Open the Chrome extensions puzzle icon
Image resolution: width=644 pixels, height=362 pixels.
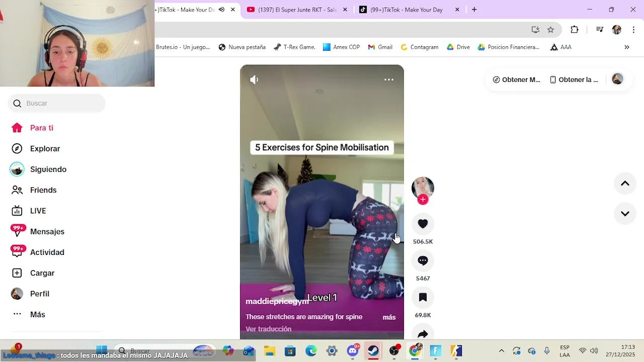click(575, 30)
